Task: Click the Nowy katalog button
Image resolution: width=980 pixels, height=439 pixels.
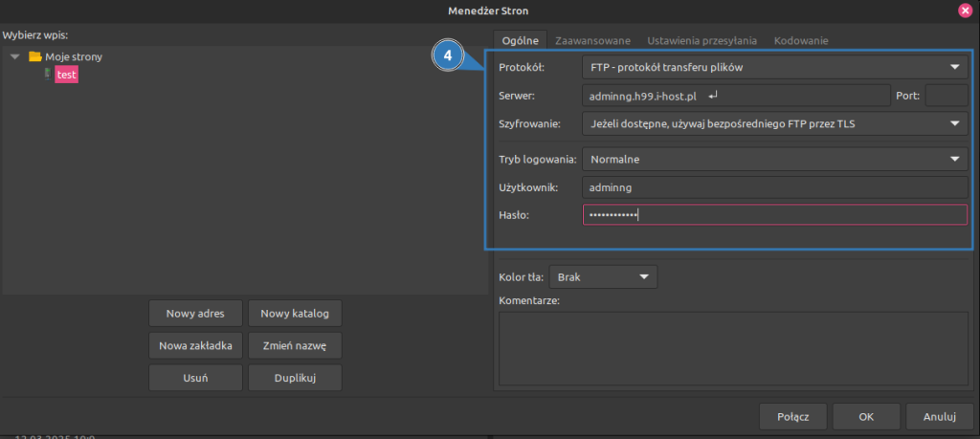Action: 295,313
